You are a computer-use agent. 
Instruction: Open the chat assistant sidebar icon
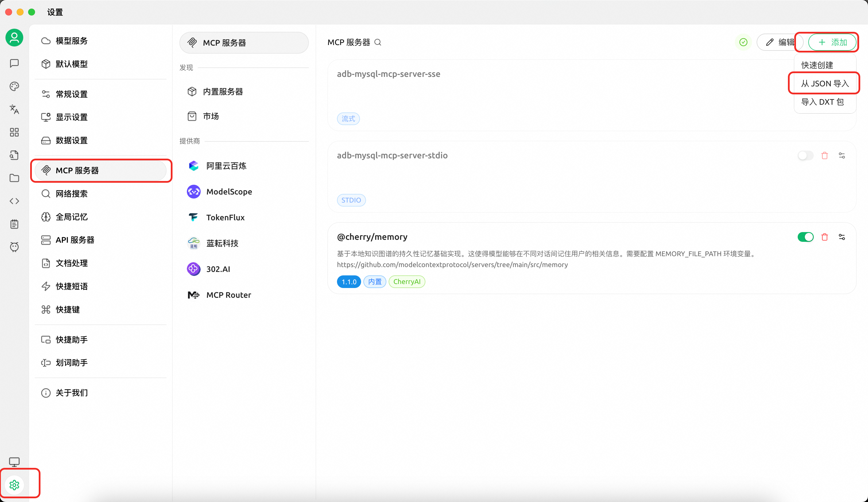pyautogui.click(x=14, y=63)
